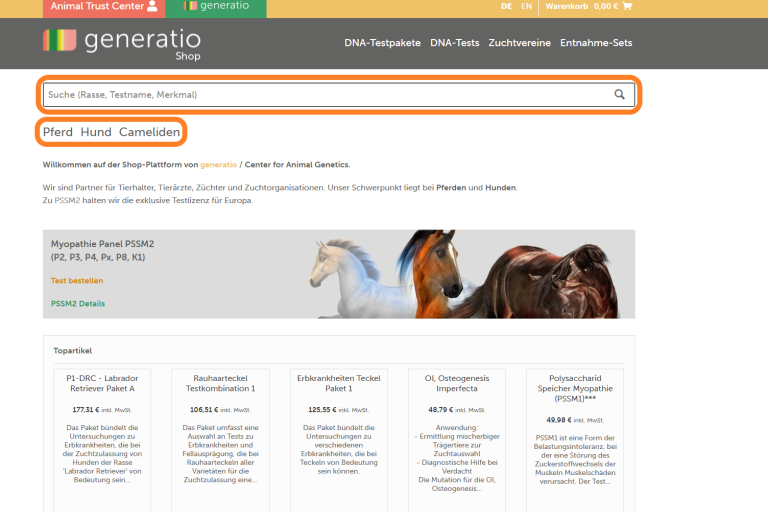The height and width of the screenshot is (512, 768).
Task: Click the user icon beside Animal Trust Center
Action: [152, 6]
